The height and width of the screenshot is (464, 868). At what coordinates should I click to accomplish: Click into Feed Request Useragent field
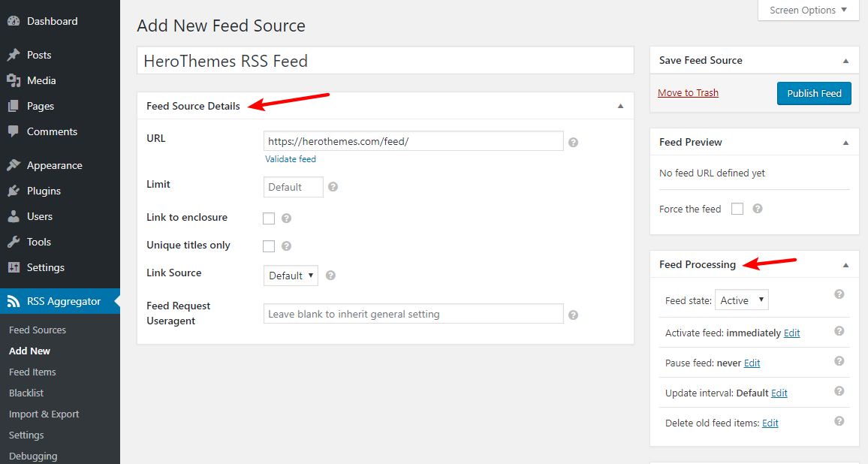[413, 314]
